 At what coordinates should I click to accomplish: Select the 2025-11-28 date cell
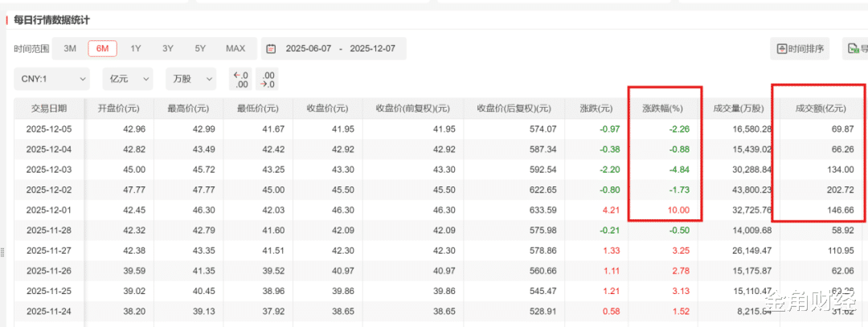coord(49,230)
